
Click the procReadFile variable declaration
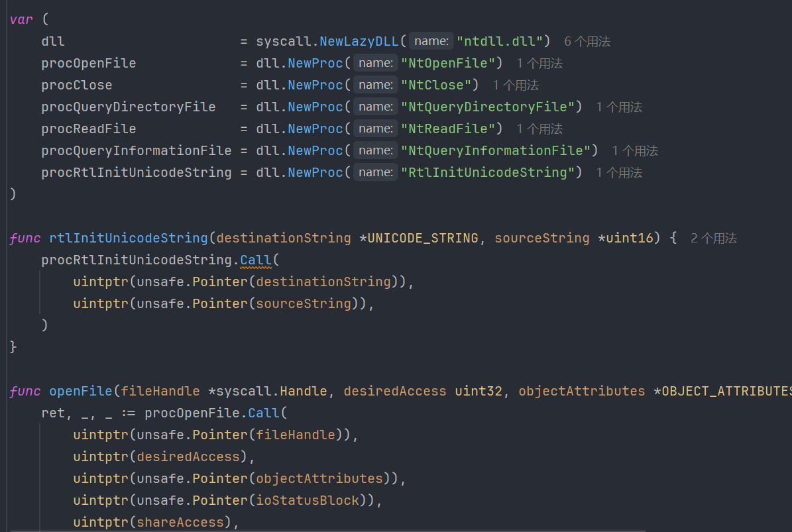coord(89,129)
